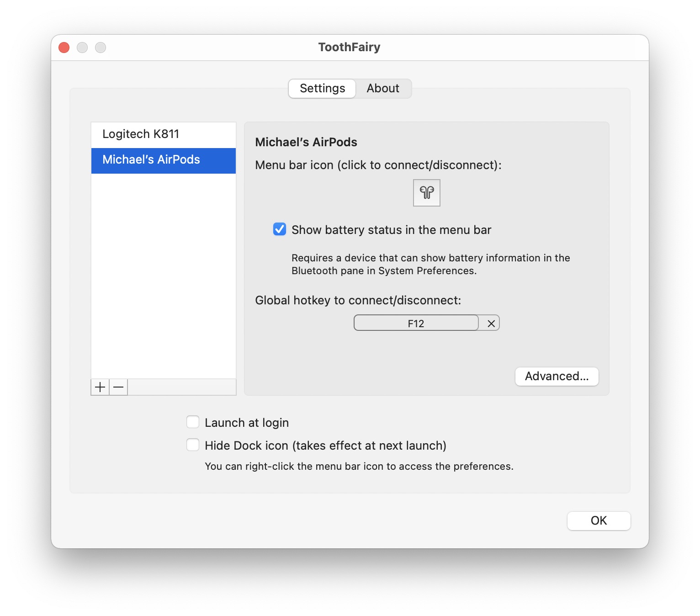Click the 'Requires a device that can show battery' note
This screenshot has width=700, height=616.
tap(430, 264)
